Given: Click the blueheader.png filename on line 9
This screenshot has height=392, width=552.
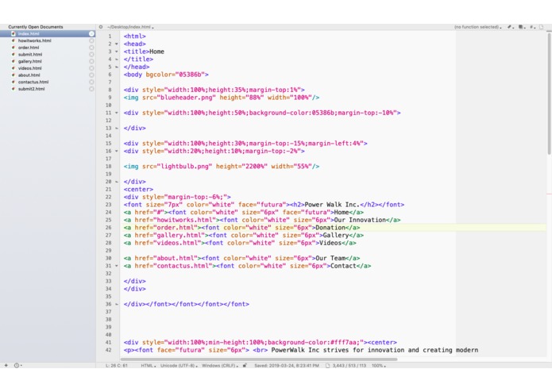Looking at the screenshot, I should pos(186,98).
